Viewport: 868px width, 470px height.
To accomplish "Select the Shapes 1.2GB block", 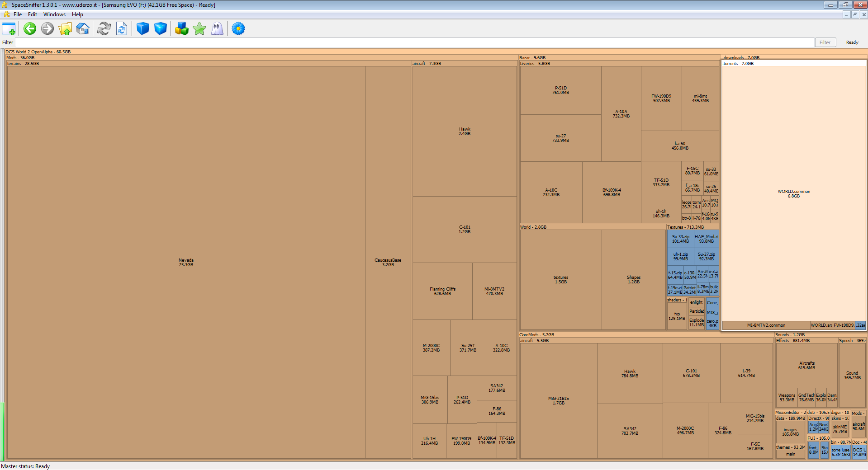I will (633, 280).
